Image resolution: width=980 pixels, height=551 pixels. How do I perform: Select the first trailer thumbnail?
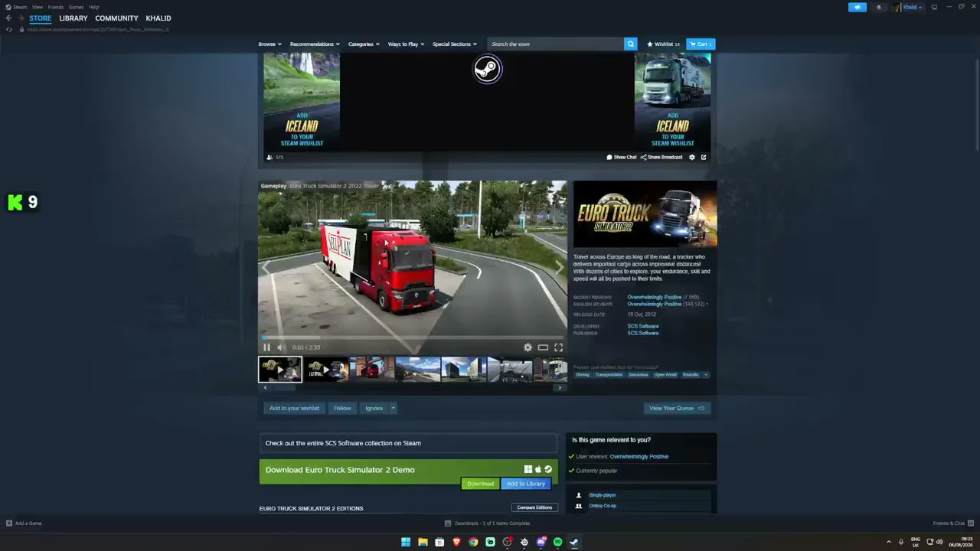(280, 370)
